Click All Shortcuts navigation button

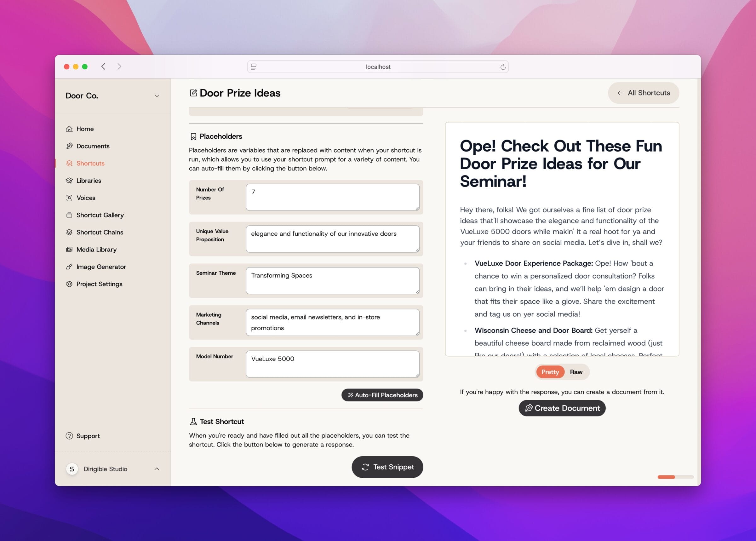coord(644,93)
